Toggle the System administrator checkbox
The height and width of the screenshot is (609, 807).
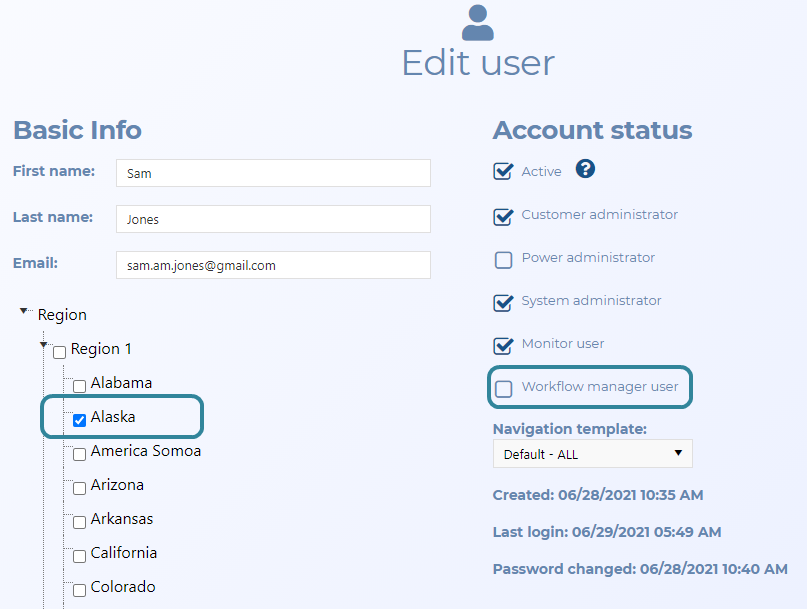pos(504,303)
